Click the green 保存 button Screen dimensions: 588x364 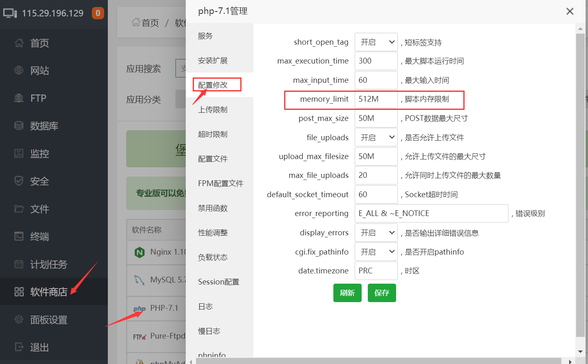(381, 293)
